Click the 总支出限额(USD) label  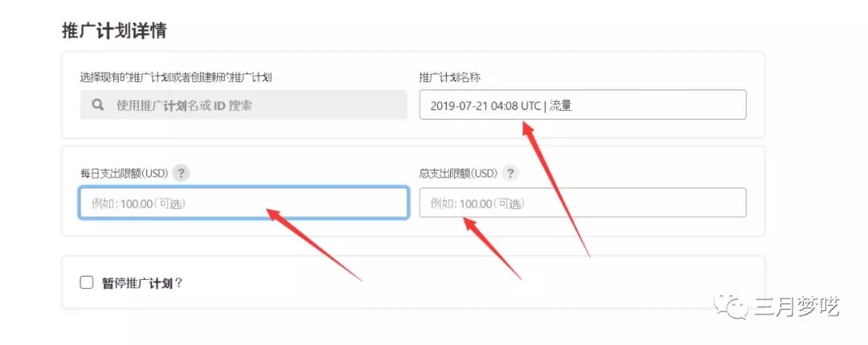tap(458, 174)
